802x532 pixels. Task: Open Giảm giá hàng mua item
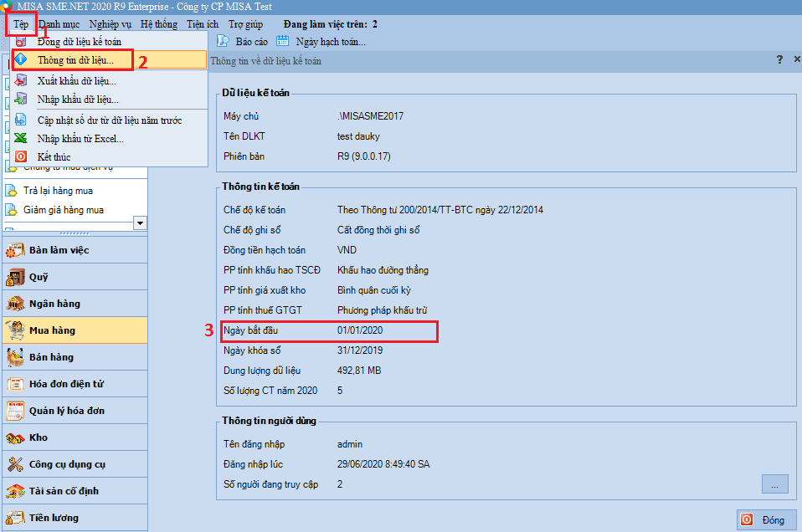click(x=64, y=210)
